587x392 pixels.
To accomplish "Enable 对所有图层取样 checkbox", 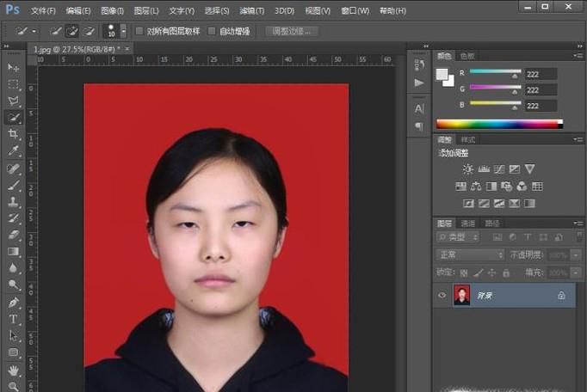I will [x=140, y=31].
